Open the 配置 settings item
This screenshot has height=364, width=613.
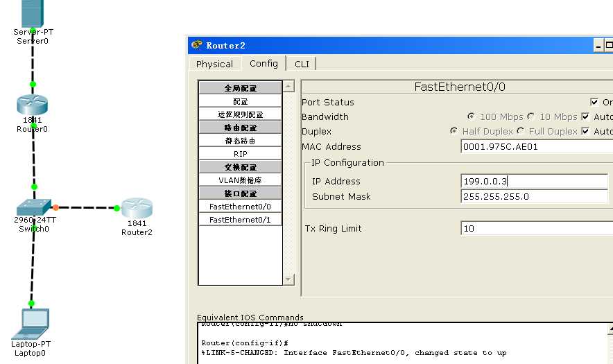coord(240,101)
